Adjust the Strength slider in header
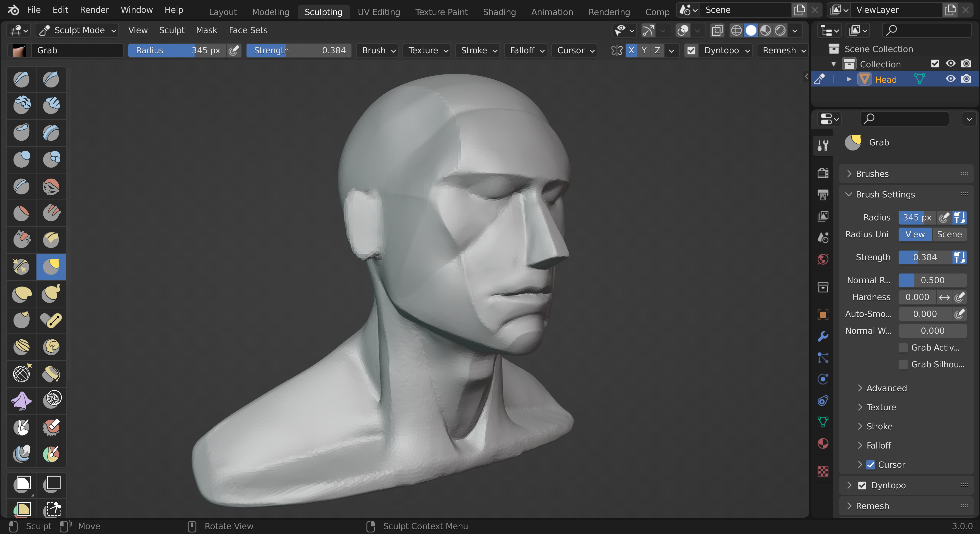 coord(299,50)
